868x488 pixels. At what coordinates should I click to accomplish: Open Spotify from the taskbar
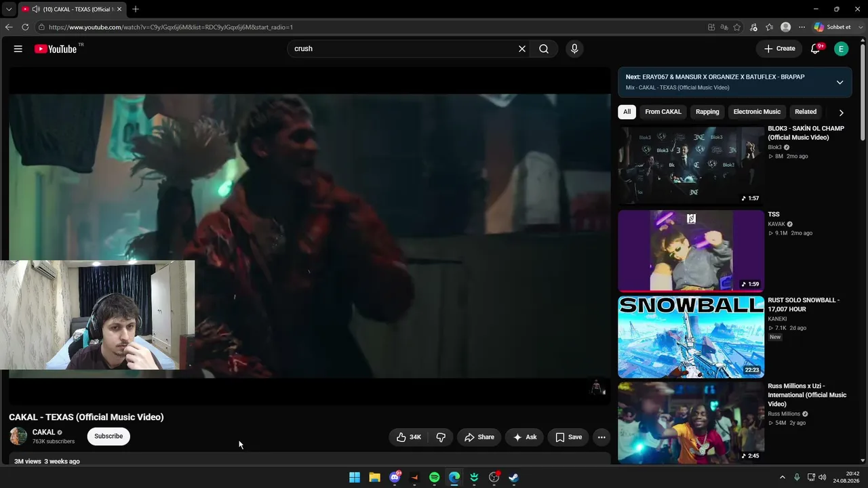(x=435, y=477)
